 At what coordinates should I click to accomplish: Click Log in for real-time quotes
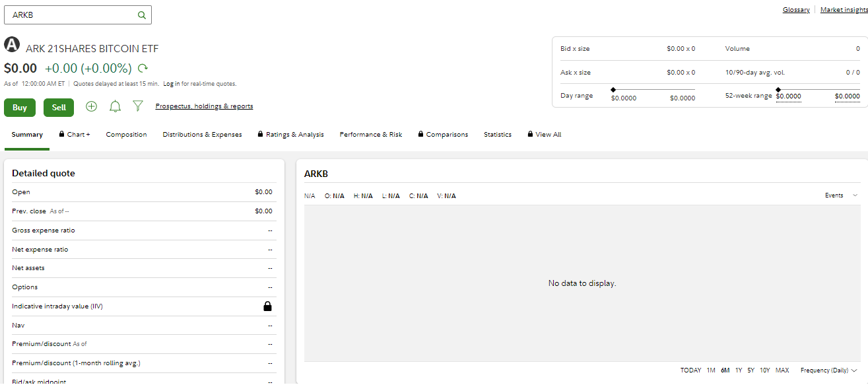click(x=172, y=84)
